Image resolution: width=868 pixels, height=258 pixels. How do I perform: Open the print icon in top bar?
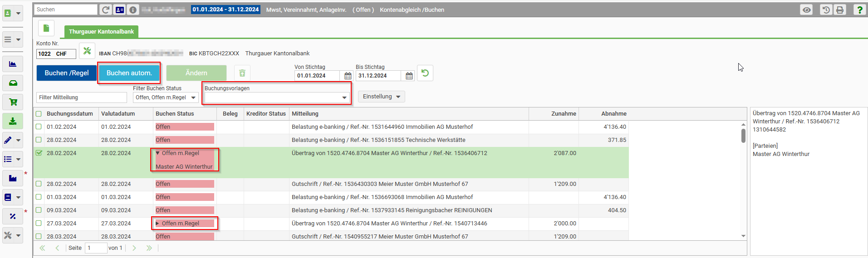pos(840,10)
